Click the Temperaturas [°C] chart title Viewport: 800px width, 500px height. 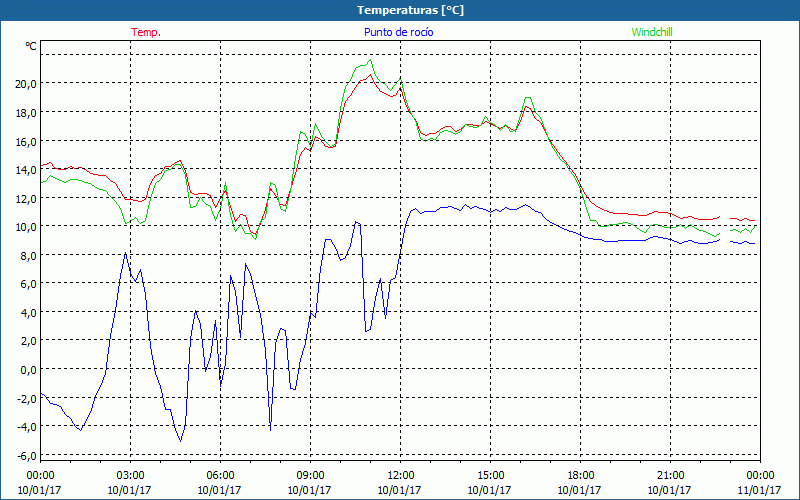click(410, 10)
